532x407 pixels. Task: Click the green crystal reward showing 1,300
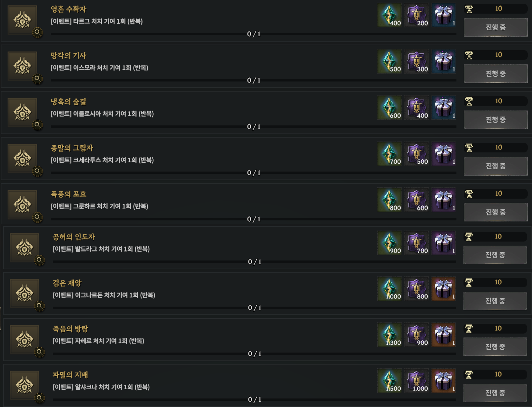click(x=389, y=335)
